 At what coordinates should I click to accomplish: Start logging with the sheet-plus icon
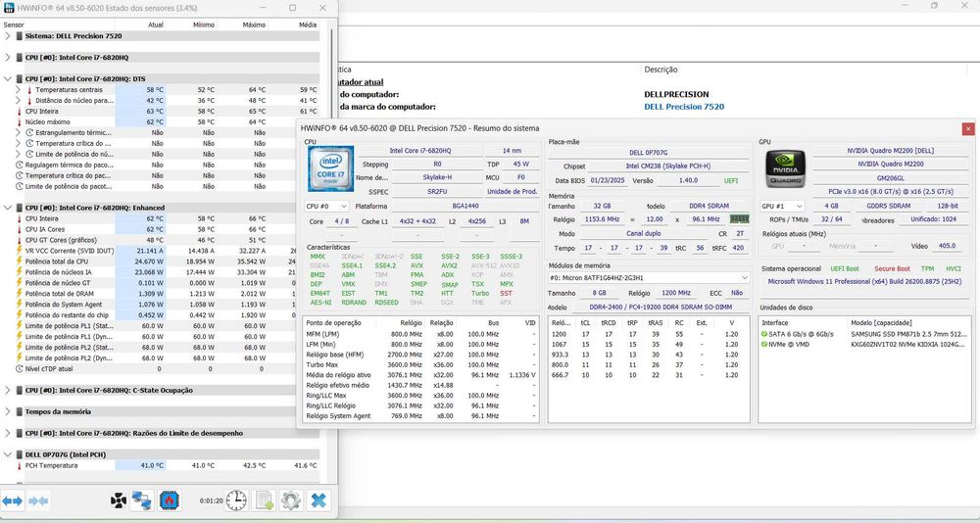coord(264,500)
